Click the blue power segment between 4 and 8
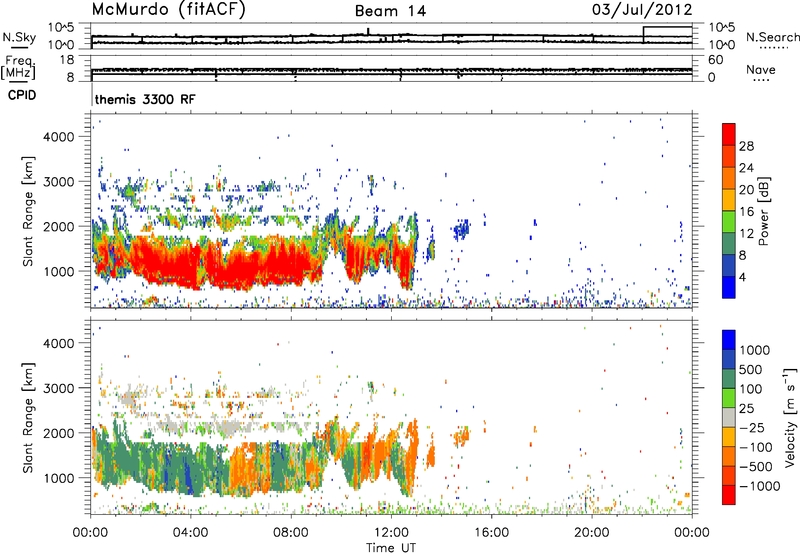This screenshot has width=800, height=554. 729,265
